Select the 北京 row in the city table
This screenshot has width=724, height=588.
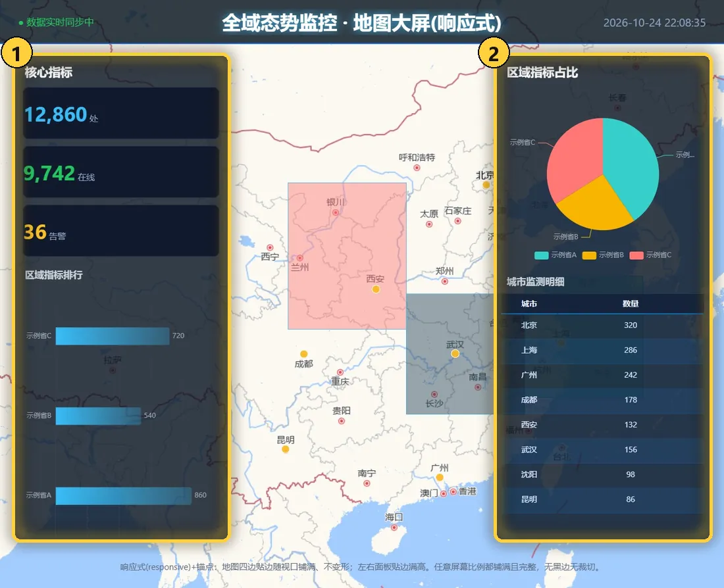coord(602,326)
